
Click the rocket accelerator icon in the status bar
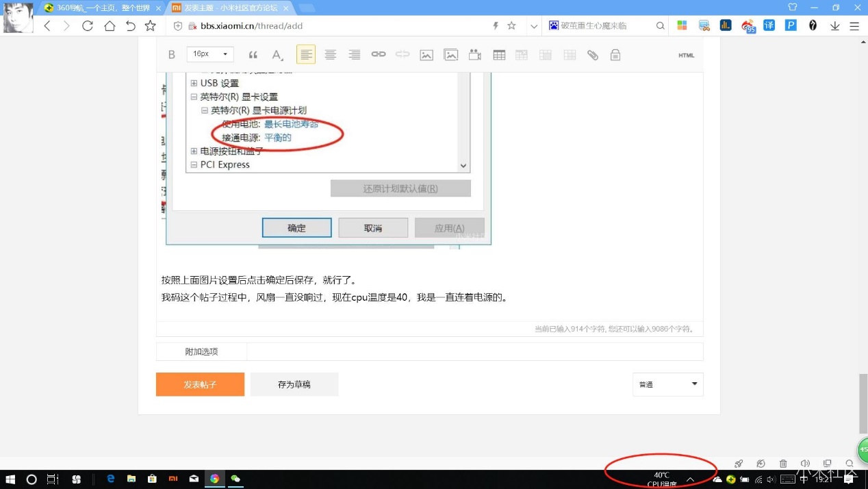click(x=739, y=464)
